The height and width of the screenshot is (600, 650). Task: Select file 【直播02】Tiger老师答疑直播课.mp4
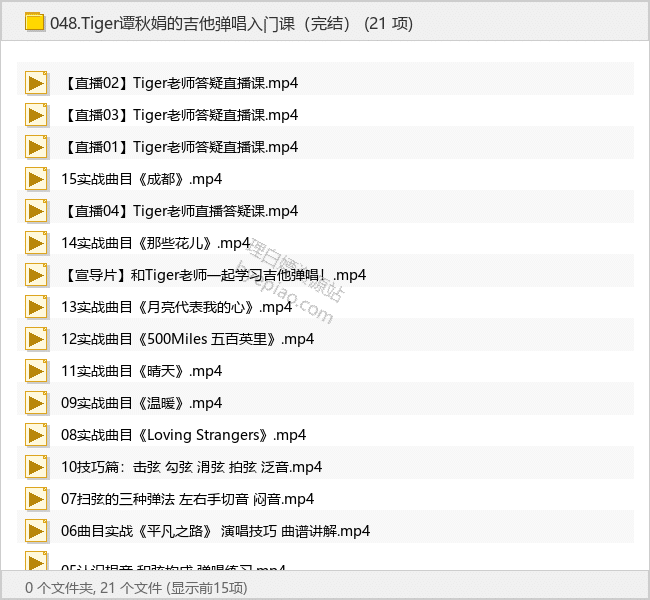click(x=180, y=83)
